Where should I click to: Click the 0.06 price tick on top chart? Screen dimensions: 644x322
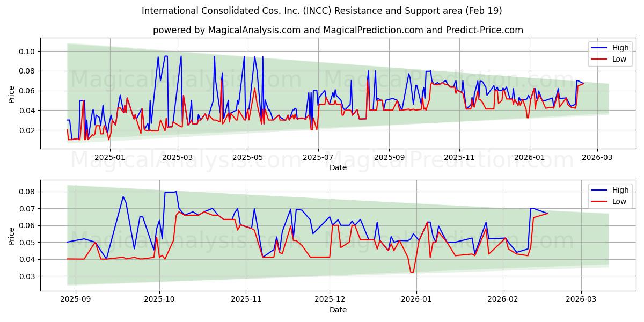pyautogui.click(x=27, y=91)
